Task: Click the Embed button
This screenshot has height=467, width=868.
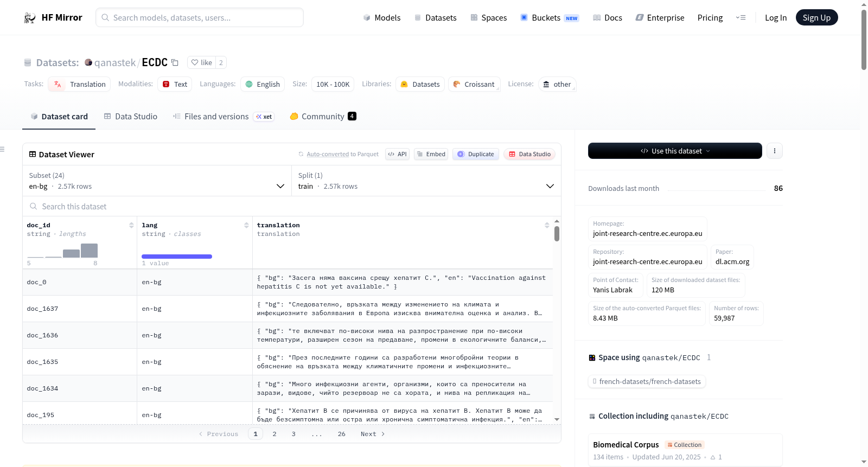Action: pyautogui.click(x=432, y=154)
